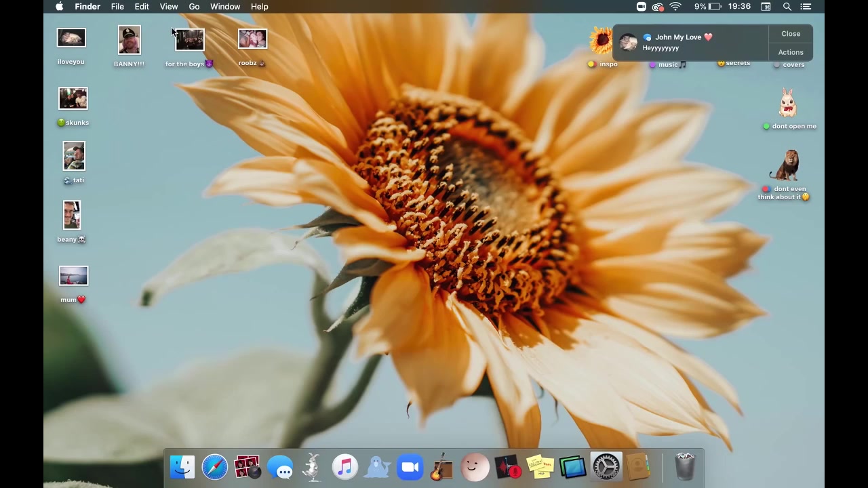Open Photo Booth in the dock

click(x=247, y=467)
